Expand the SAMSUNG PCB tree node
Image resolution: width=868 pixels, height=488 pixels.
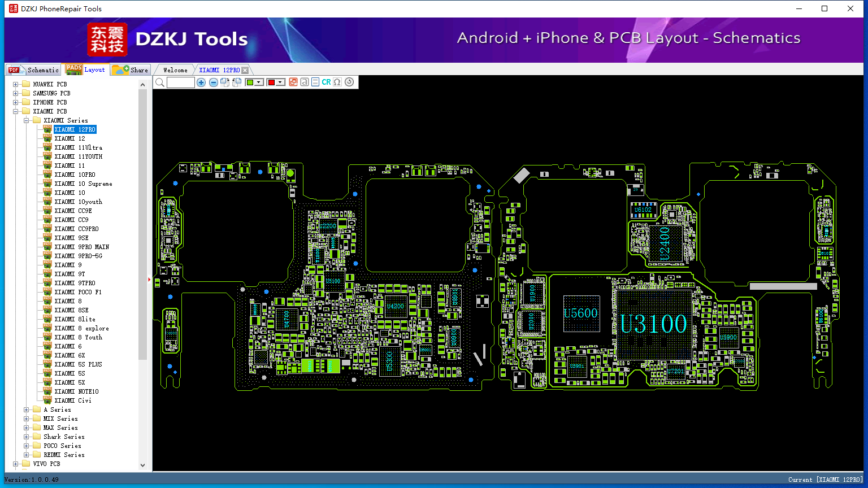coord(15,93)
